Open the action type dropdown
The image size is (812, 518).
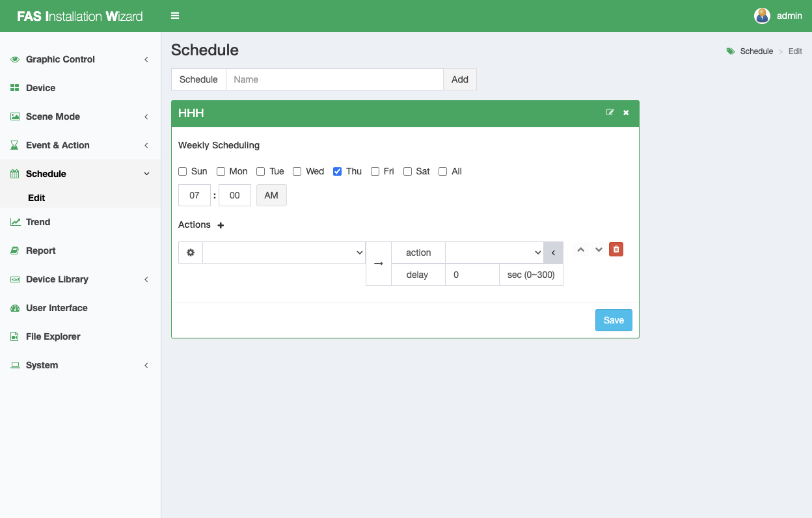pyautogui.click(x=494, y=252)
